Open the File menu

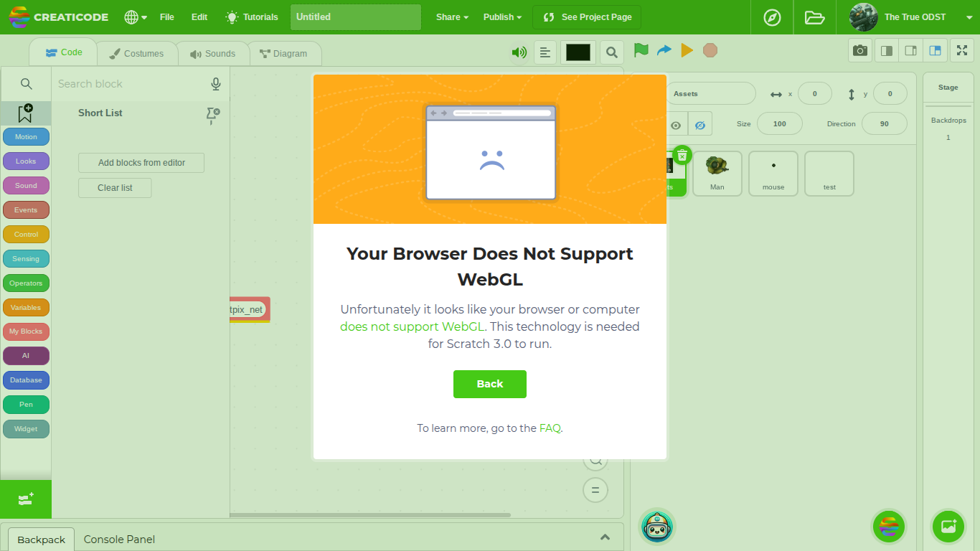click(167, 17)
